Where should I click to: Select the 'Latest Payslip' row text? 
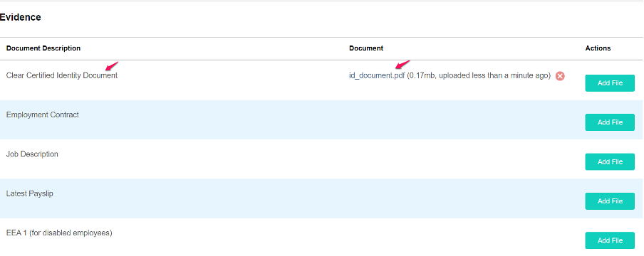[x=30, y=193]
